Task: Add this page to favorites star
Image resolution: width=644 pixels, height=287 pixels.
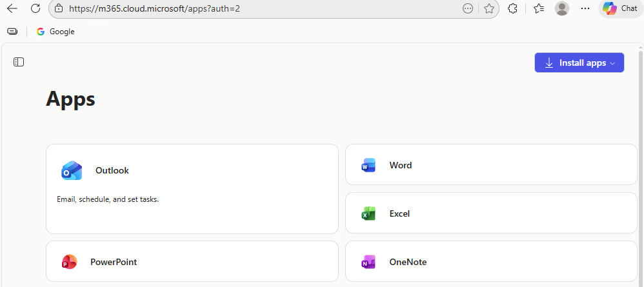Action: click(x=489, y=8)
